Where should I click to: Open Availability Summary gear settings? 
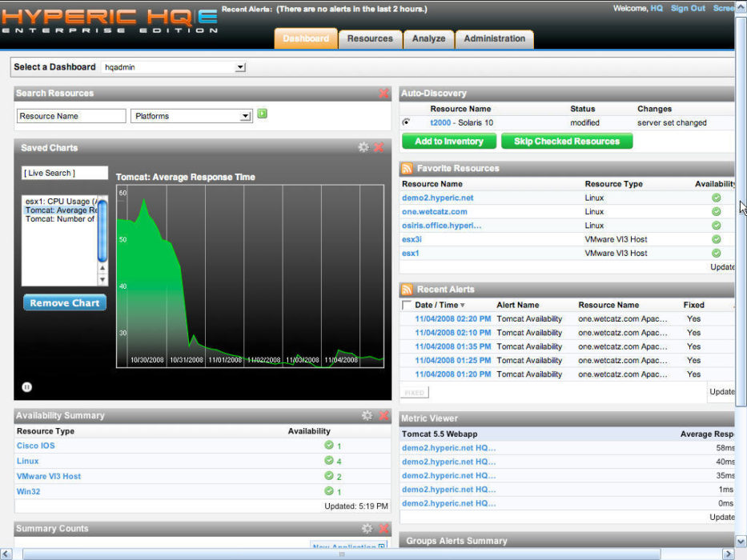[x=367, y=415]
